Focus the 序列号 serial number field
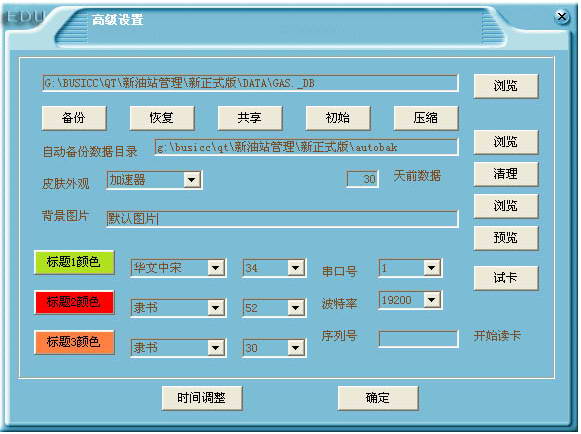Viewport: 581px width, 434px height. click(x=418, y=339)
